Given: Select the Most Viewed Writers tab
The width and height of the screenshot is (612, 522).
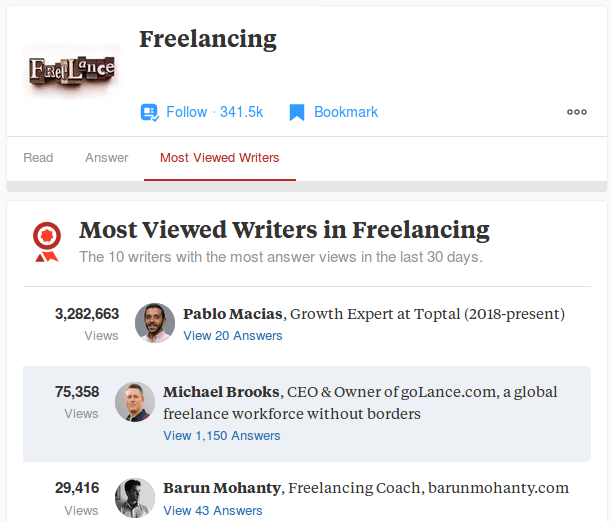Looking at the screenshot, I should (x=220, y=158).
